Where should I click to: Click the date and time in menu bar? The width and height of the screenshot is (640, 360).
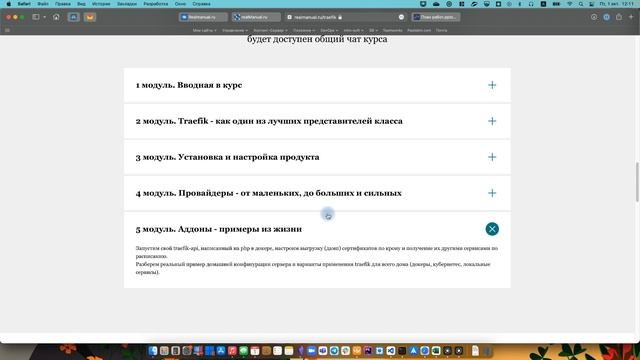(616, 4)
